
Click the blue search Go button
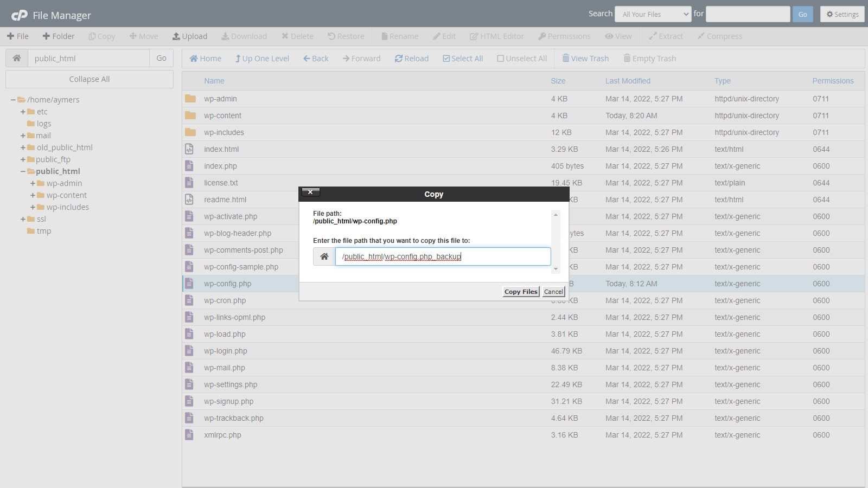pyautogui.click(x=802, y=14)
